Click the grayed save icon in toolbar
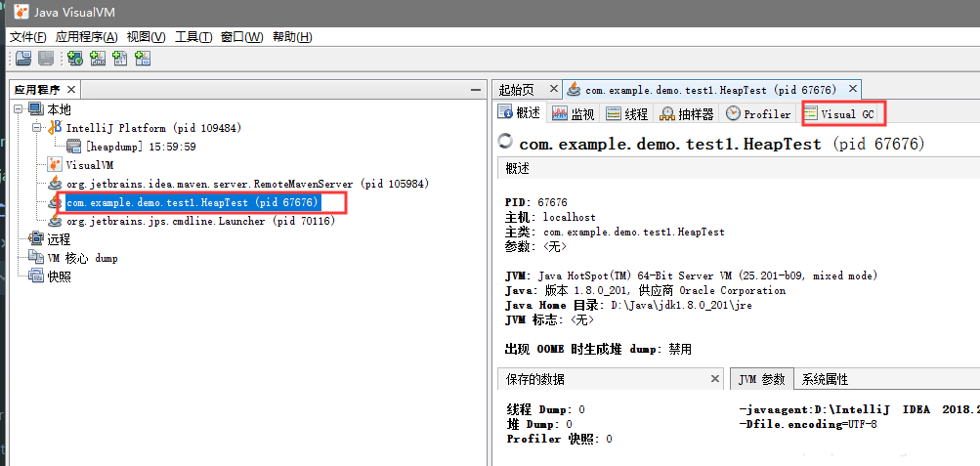Screen dimensions: 980x466 coord(46,59)
